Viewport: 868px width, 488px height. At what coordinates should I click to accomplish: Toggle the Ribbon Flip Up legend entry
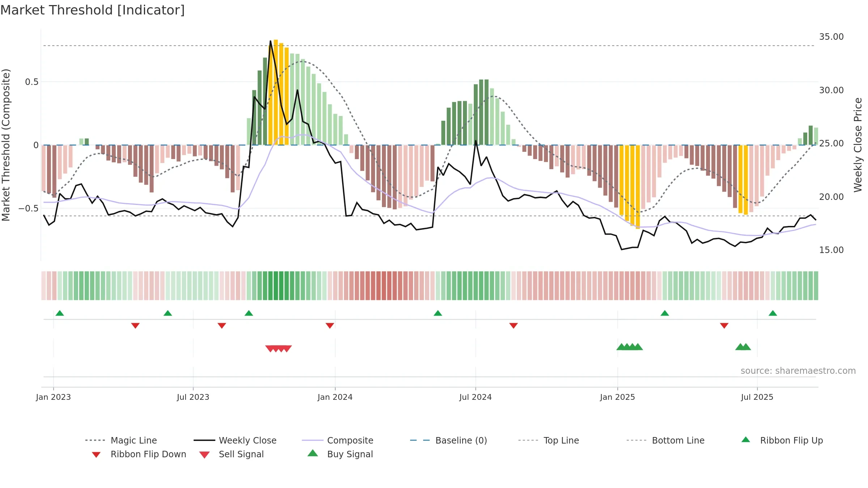point(782,440)
